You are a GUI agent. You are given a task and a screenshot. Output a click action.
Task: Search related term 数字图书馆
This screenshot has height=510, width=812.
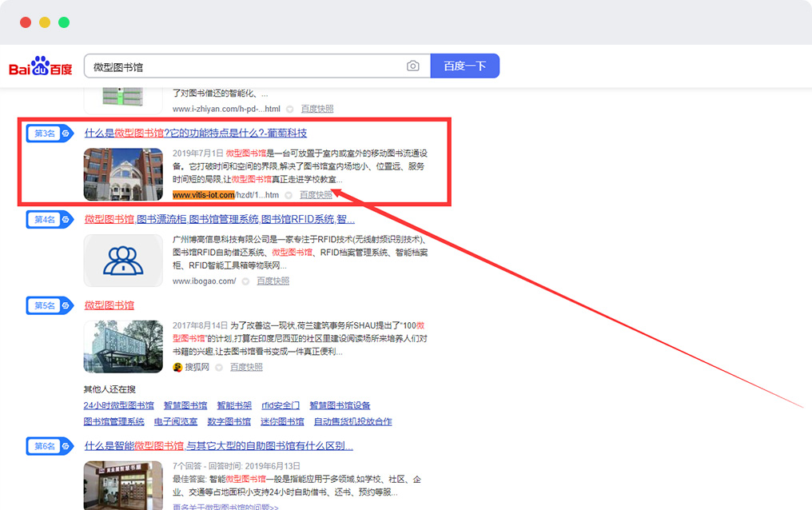coord(229,421)
